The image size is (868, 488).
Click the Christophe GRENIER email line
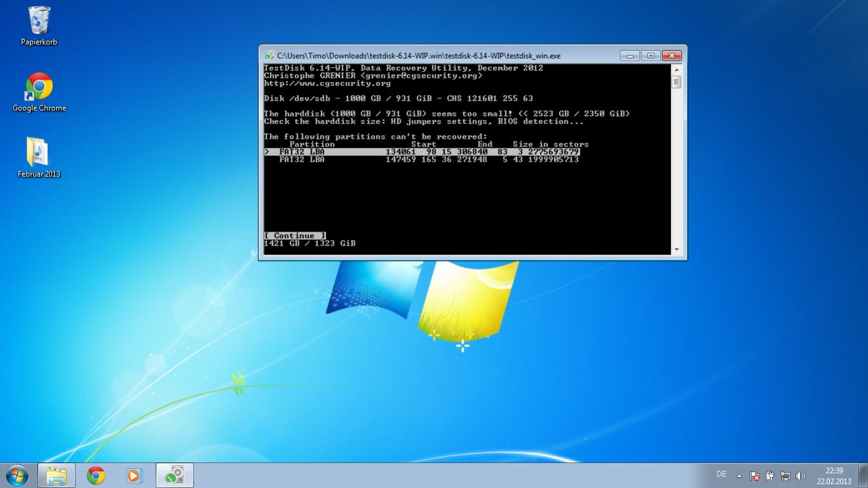click(373, 76)
